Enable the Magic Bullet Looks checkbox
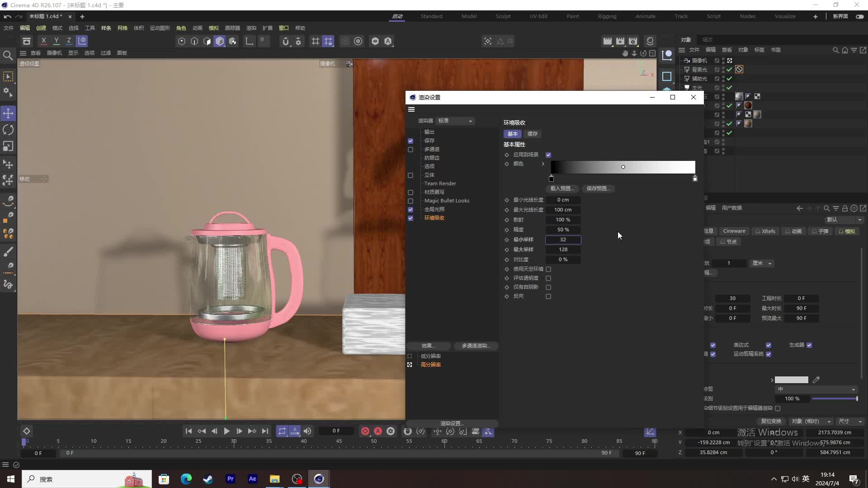The height and width of the screenshot is (488, 868). (x=410, y=201)
